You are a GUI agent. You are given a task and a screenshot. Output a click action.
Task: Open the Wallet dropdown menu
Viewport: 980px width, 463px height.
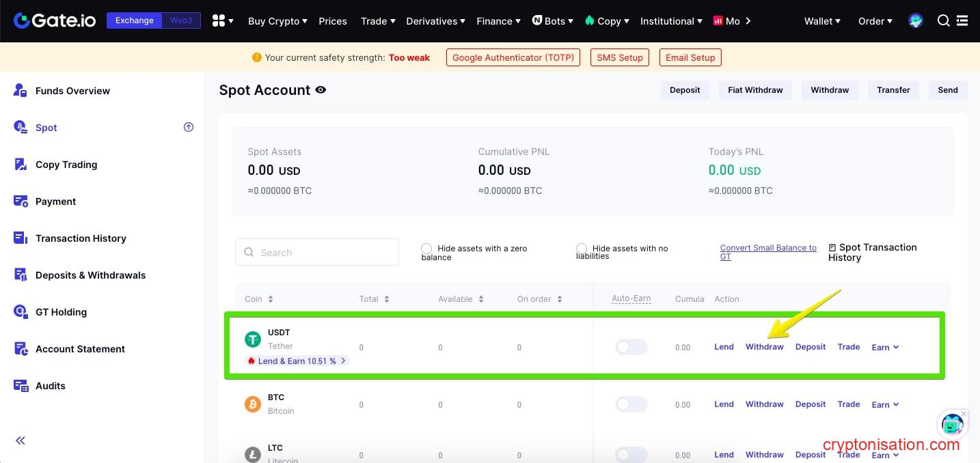point(822,21)
